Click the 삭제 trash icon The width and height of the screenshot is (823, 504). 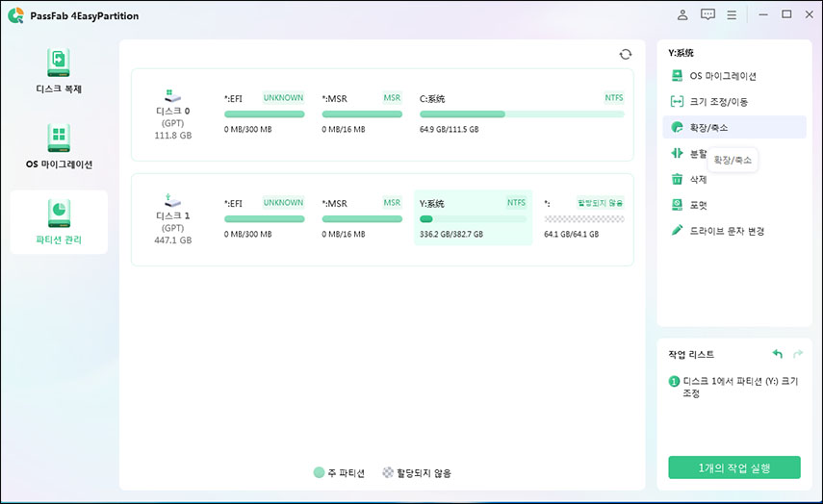pos(677,179)
